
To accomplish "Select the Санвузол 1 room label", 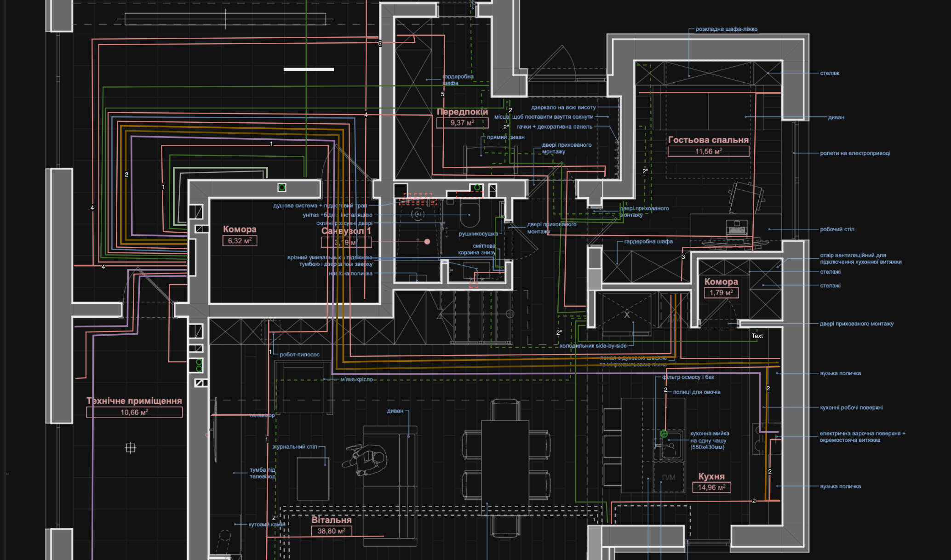I will coord(346,231).
